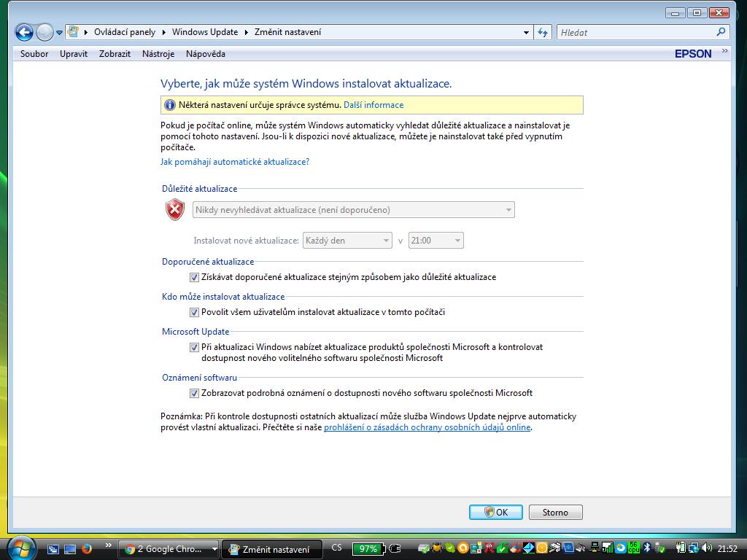Image resolution: width=747 pixels, height=560 pixels.
Task: Click the network globe tray icon
Action: point(693,548)
